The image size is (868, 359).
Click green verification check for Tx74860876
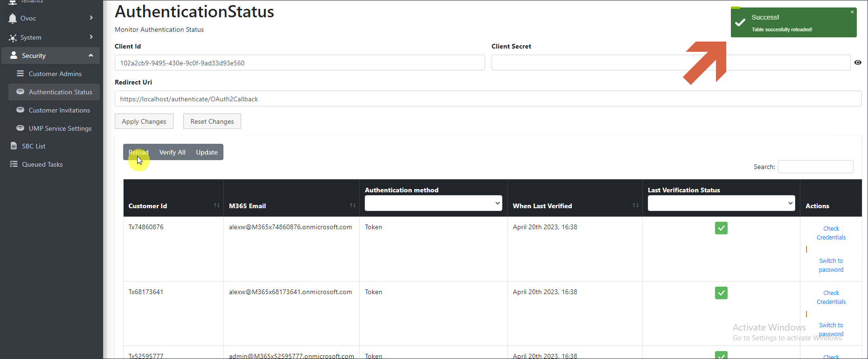(721, 228)
